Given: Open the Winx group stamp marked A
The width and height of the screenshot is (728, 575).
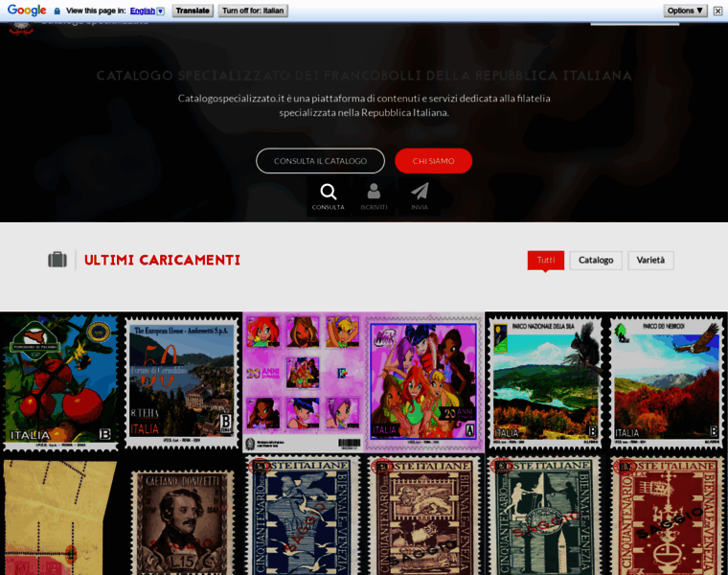Looking at the screenshot, I should tap(424, 381).
